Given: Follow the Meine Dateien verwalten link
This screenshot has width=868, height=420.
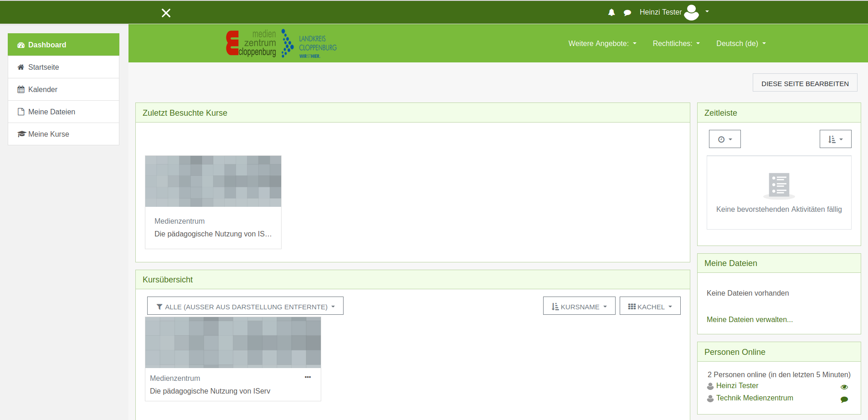Looking at the screenshot, I should (750, 320).
